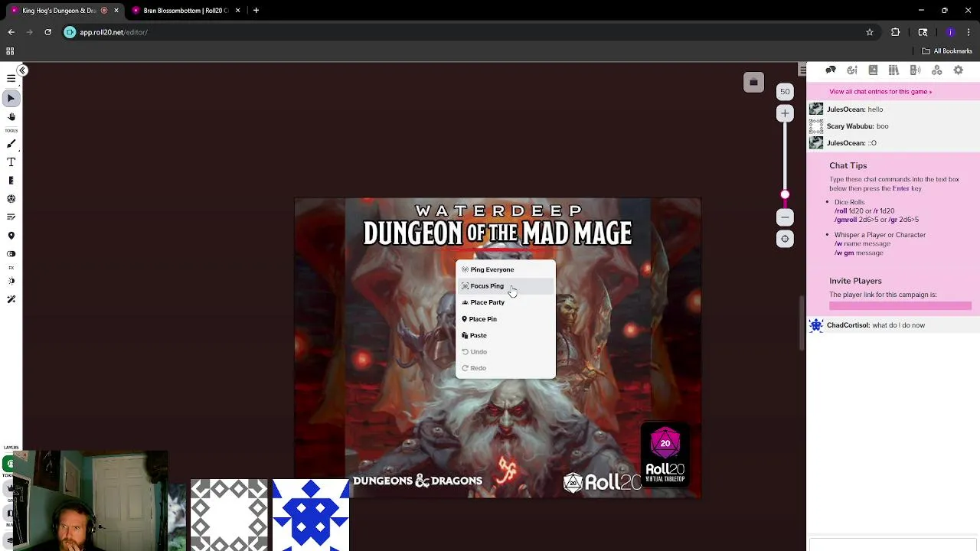
Task: Open the Roll20 hamburger menu in left toolbar
Action: (x=11, y=79)
